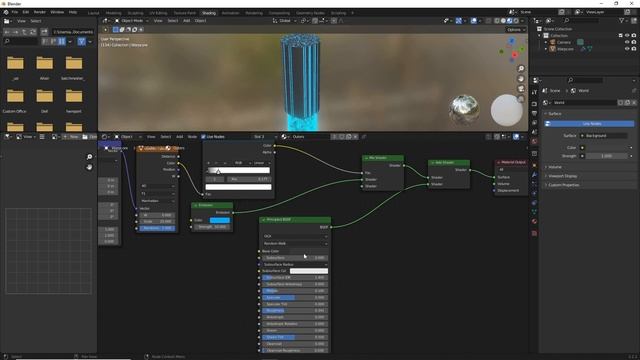Open the Edit menu
The image size is (640, 360).
(x=26, y=12)
